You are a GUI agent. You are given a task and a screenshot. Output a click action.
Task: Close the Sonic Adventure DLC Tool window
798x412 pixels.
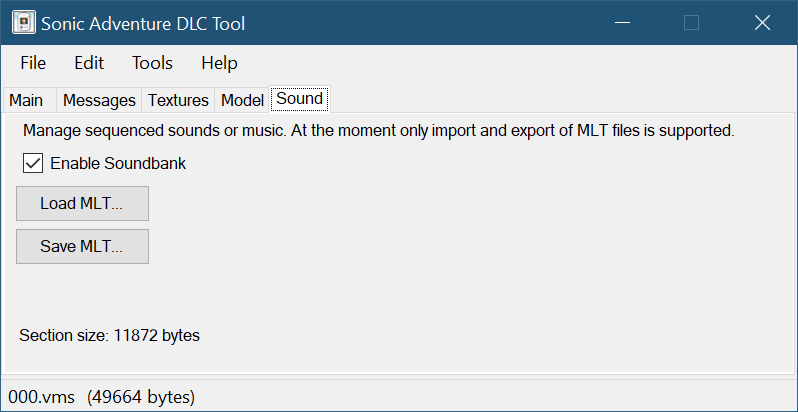pyautogui.click(x=762, y=23)
